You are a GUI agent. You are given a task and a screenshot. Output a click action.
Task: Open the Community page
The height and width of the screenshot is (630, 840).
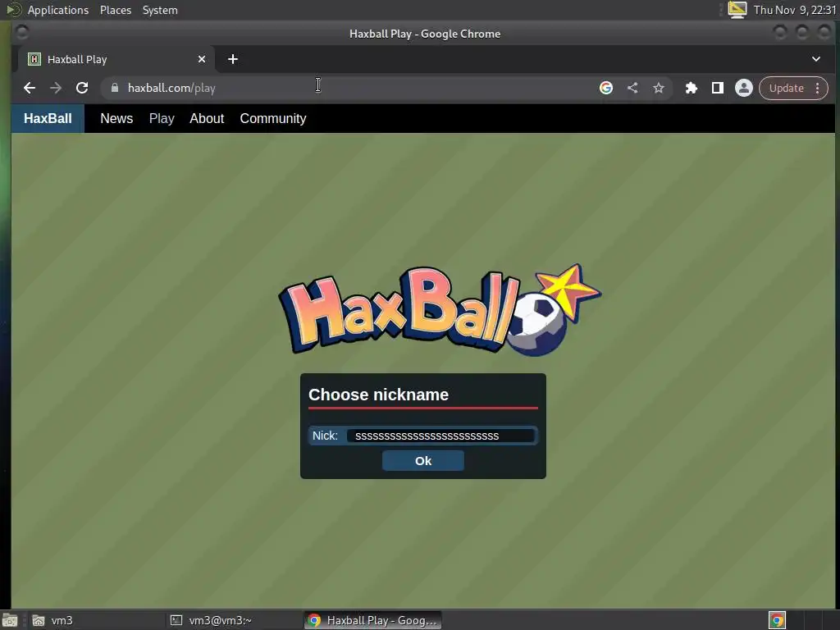[x=272, y=118]
